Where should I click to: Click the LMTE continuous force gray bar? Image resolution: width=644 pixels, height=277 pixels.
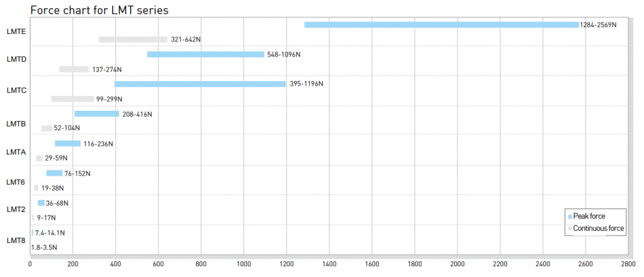pyautogui.click(x=133, y=40)
